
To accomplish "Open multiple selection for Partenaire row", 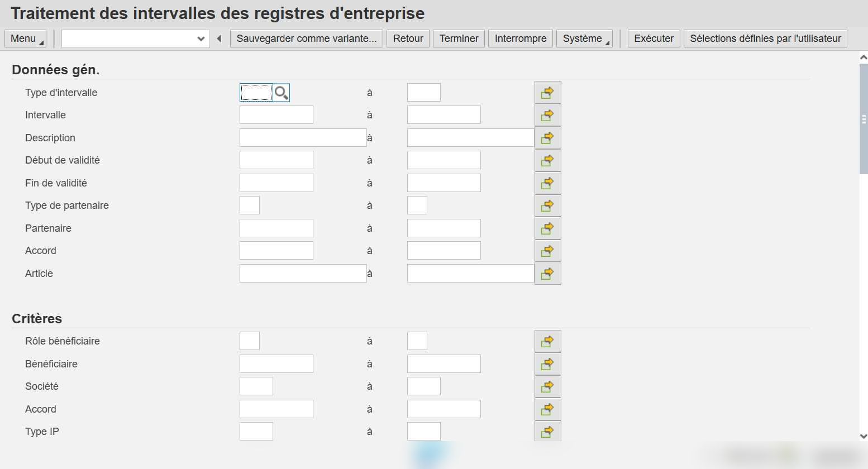I will pyautogui.click(x=547, y=228).
